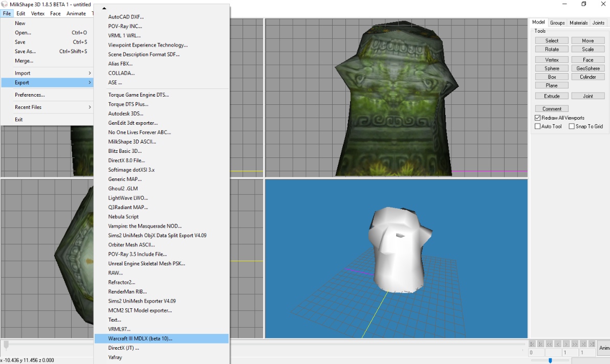
Task: Click the MilkShape 3D app icon in title bar
Action: [x=4, y=4]
